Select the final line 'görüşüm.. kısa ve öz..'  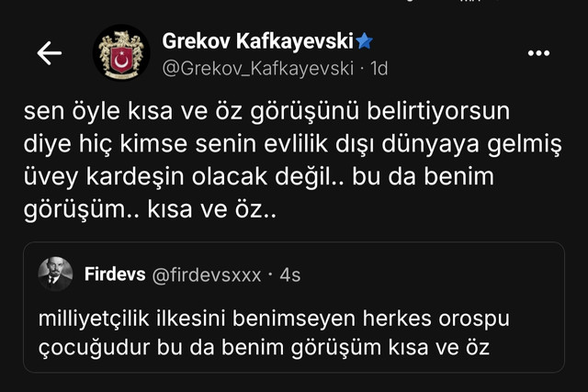pyautogui.click(x=150, y=210)
